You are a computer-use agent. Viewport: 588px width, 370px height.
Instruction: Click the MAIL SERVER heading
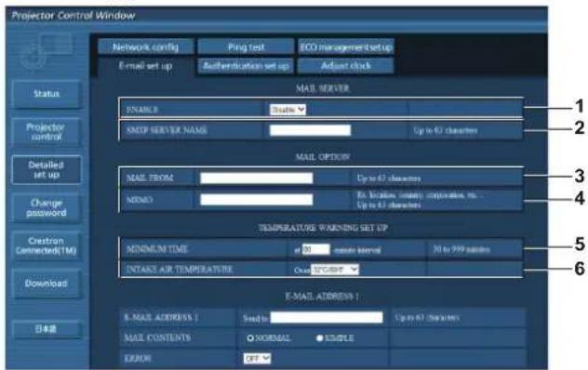[x=323, y=88]
